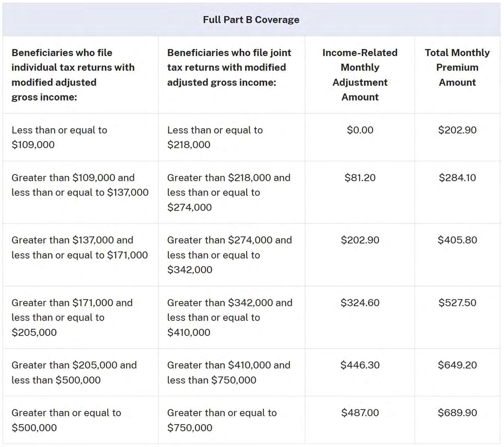Select the $649.20 total premium value
Image resolution: width=504 pixels, height=447 pixels.
(457, 365)
